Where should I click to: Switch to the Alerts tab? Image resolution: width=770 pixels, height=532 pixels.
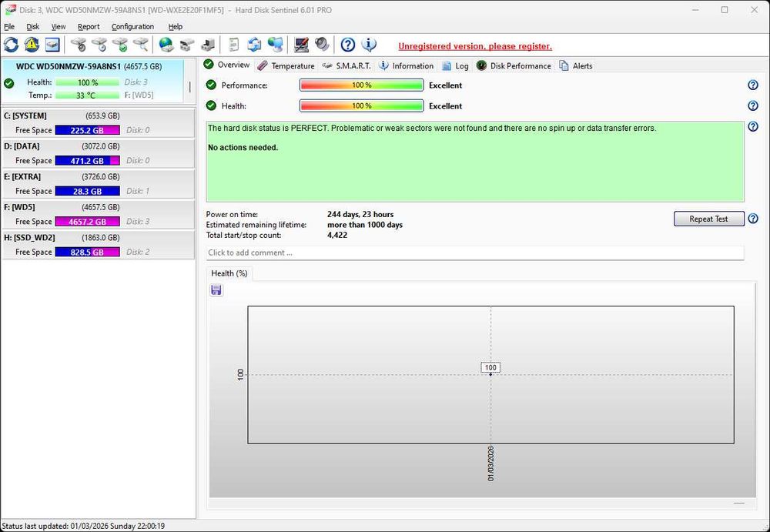tap(576, 65)
